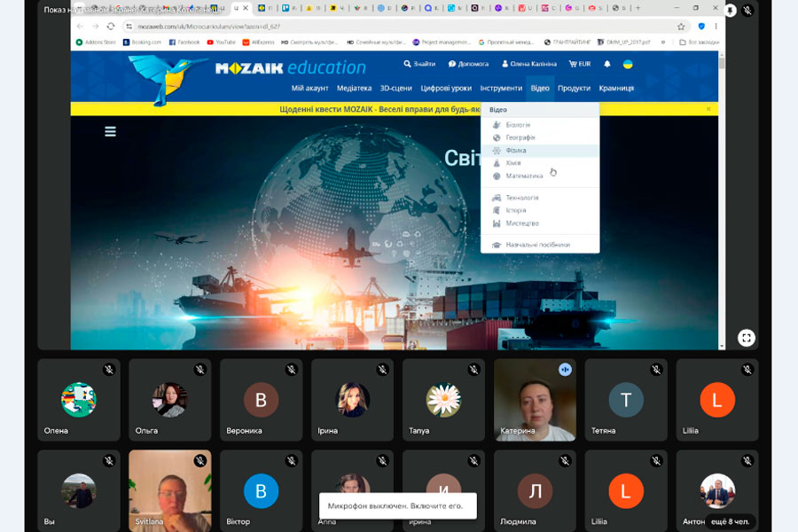This screenshot has height=532, width=798.
Task: Reload the browser page
Action: point(111,26)
